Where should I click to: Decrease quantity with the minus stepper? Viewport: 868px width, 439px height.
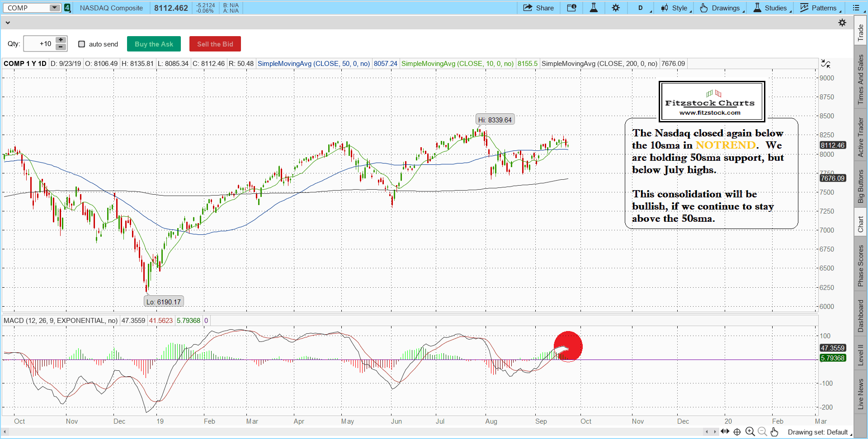click(61, 47)
